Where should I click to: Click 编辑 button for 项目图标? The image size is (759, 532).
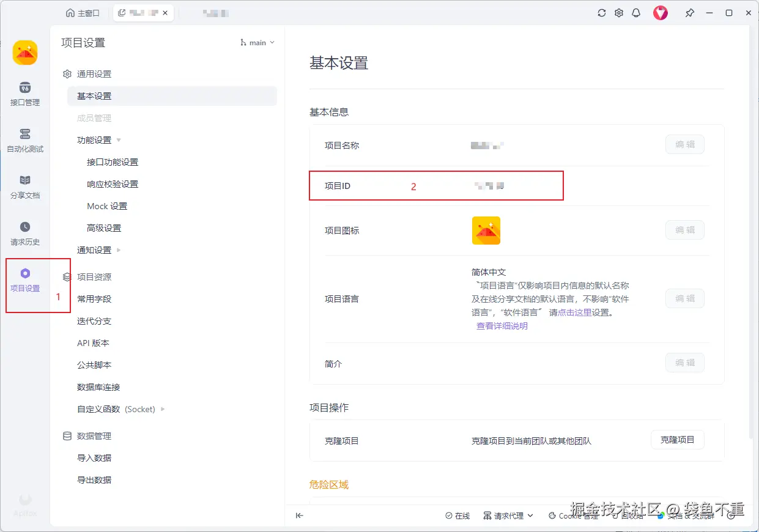(685, 230)
